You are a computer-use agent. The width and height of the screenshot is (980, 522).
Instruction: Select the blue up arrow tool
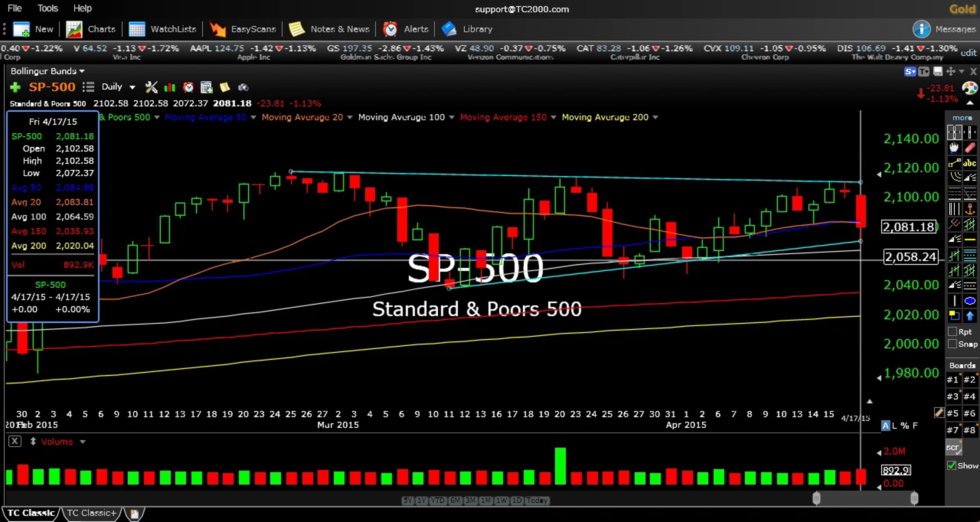click(x=970, y=316)
